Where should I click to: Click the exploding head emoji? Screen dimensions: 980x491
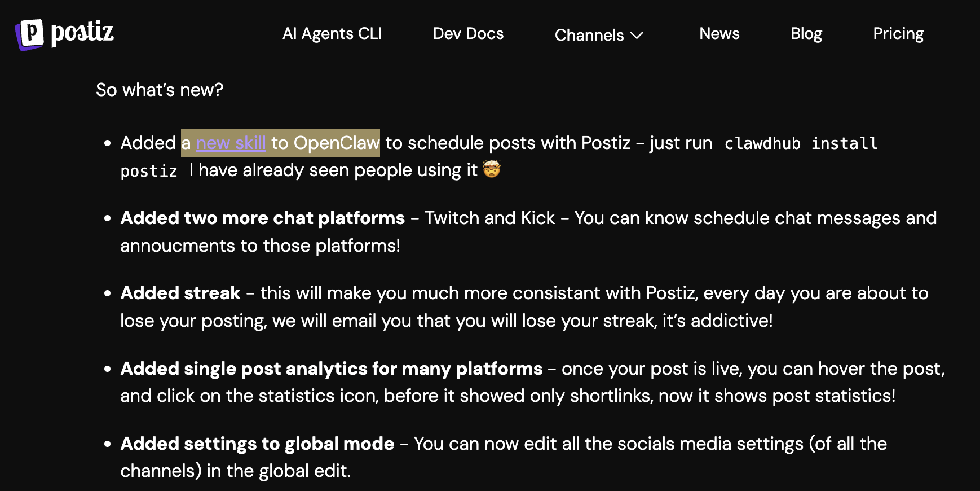coord(492,169)
